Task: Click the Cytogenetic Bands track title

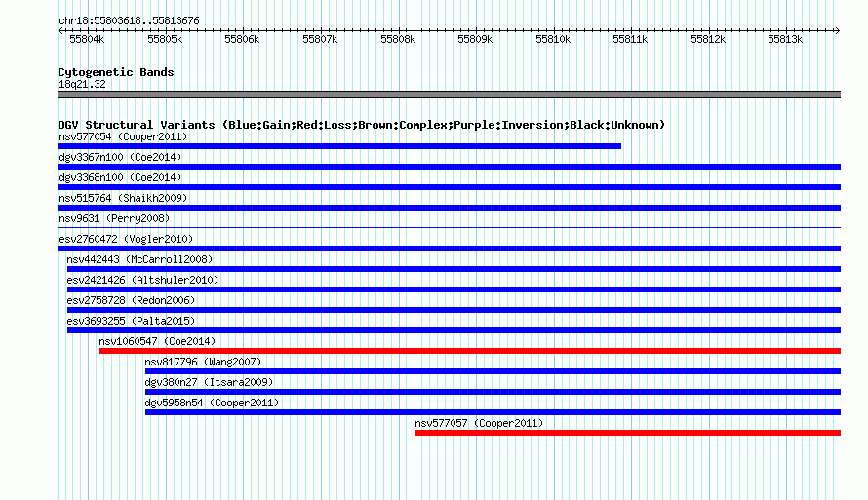Action: 116,72
